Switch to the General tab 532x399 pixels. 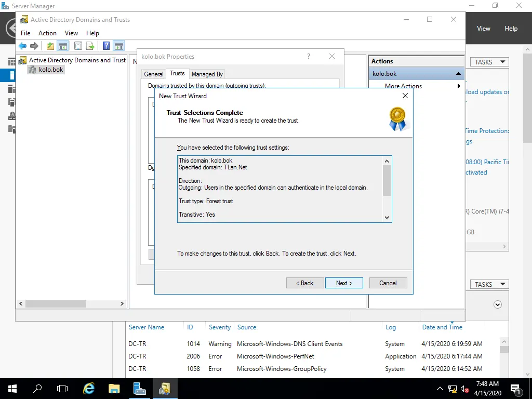point(154,74)
